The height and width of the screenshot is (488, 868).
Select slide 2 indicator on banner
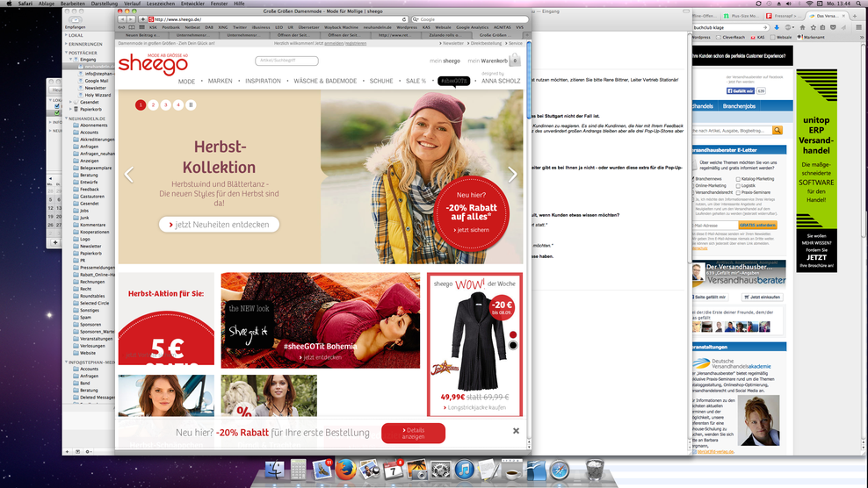point(154,104)
